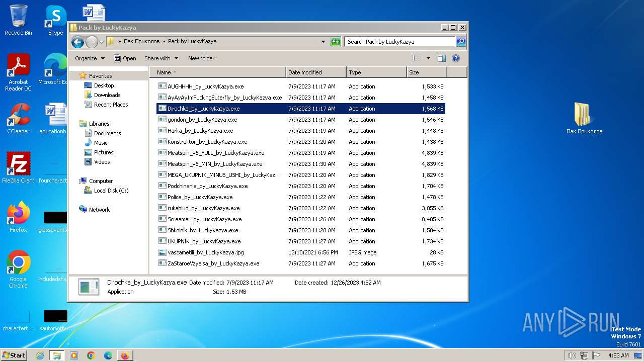Open Local Disk (C:) in navigation pane

coord(111,191)
